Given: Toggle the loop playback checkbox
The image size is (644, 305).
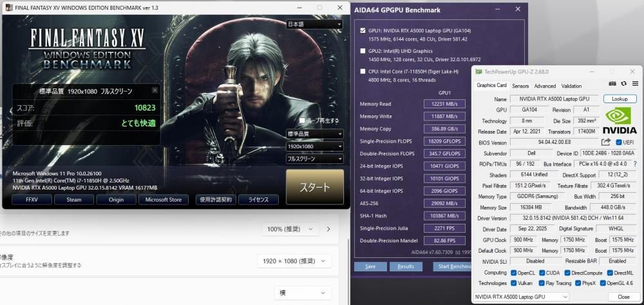Looking at the screenshot, I should click(303, 121).
